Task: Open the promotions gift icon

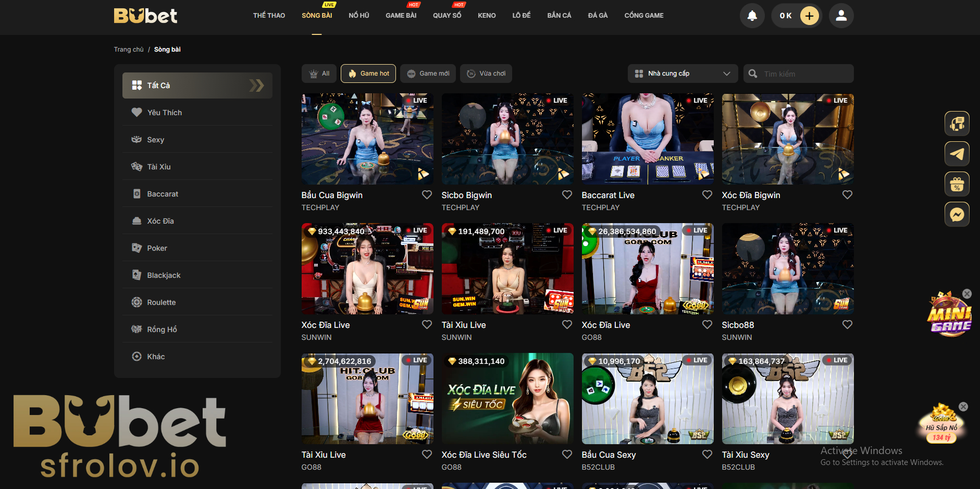Action: 957,184
